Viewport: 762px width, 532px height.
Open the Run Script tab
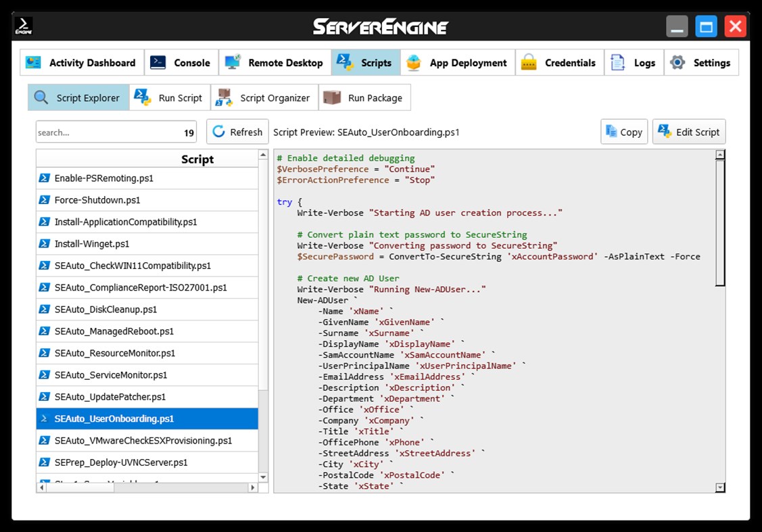170,97
